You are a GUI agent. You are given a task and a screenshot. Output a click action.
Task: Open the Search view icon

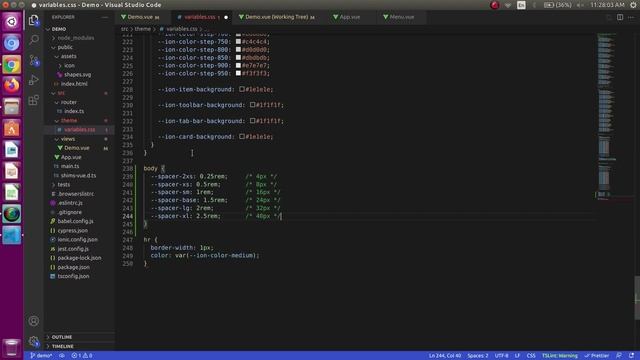click(34, 40)
